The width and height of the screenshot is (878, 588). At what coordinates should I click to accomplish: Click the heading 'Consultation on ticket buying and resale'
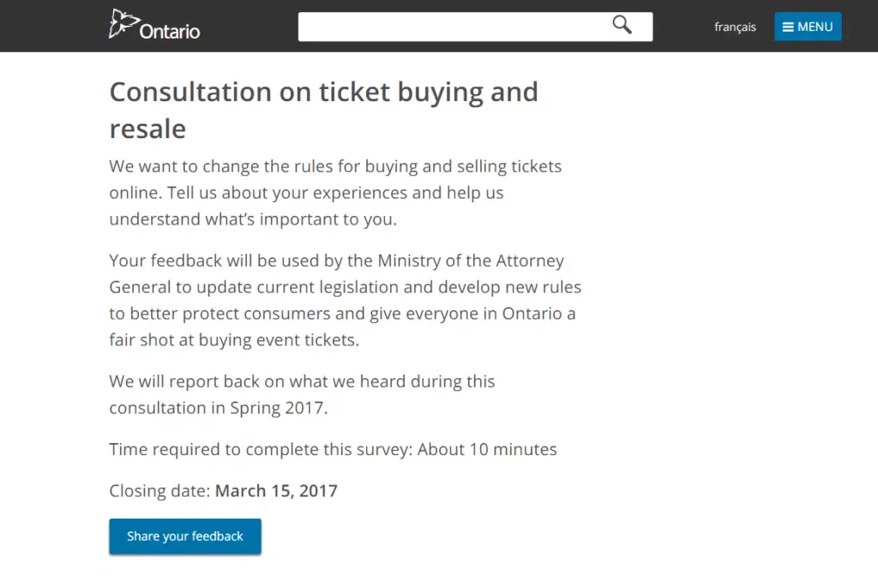[x=323, y=111]
